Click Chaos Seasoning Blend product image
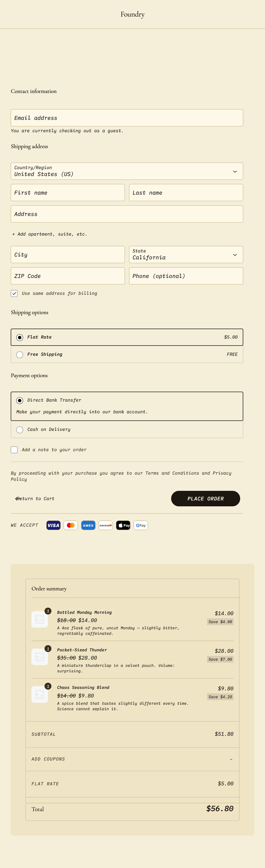Viewport: 265px width, 868px height. (x=40, y=694)
